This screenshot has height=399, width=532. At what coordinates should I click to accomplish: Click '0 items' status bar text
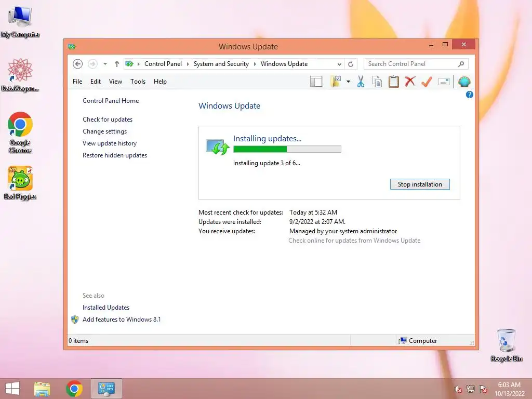point(78,341)
